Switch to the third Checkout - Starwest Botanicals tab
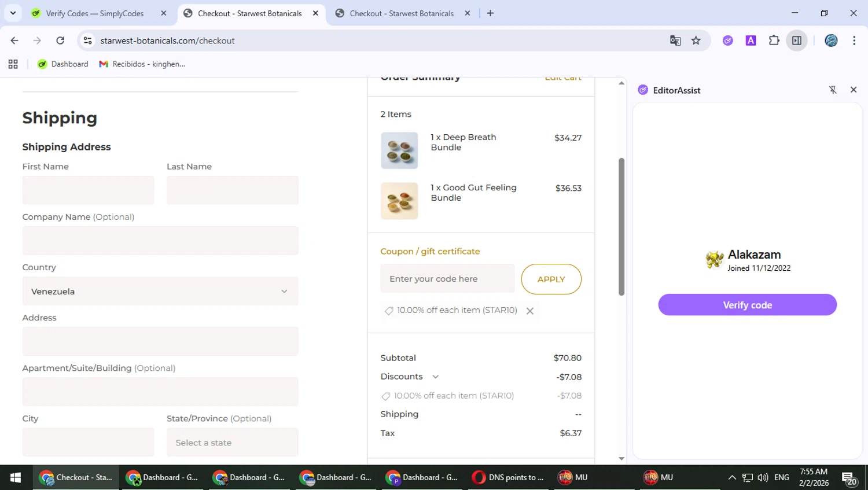Viewport: 868px width, 490px height. pos(402,13)
